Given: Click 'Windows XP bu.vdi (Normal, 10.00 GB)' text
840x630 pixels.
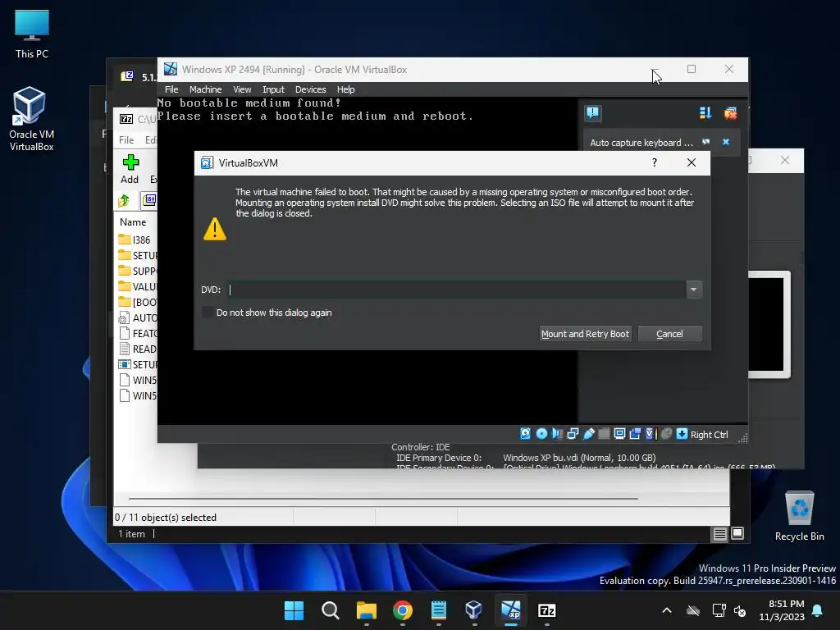Looking at the screenshot, I should coord(578,458).
